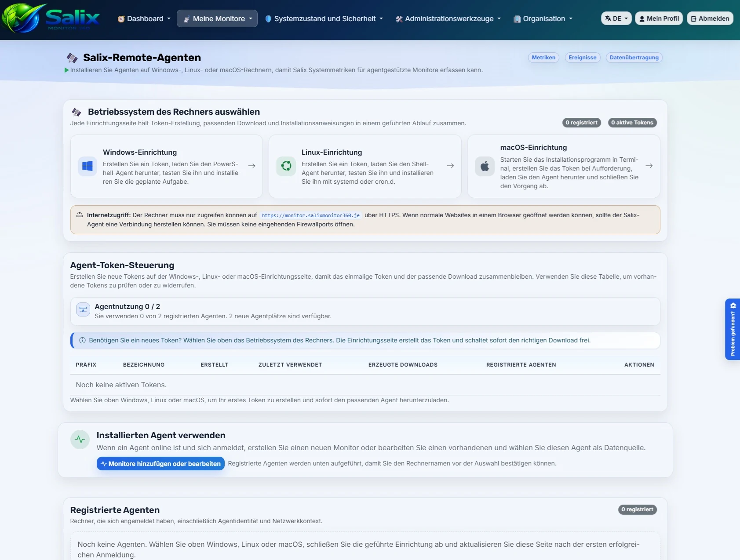Open the Problem gefunden? feedback tab
Screen dimensions: 740x560
click(733, 329)
